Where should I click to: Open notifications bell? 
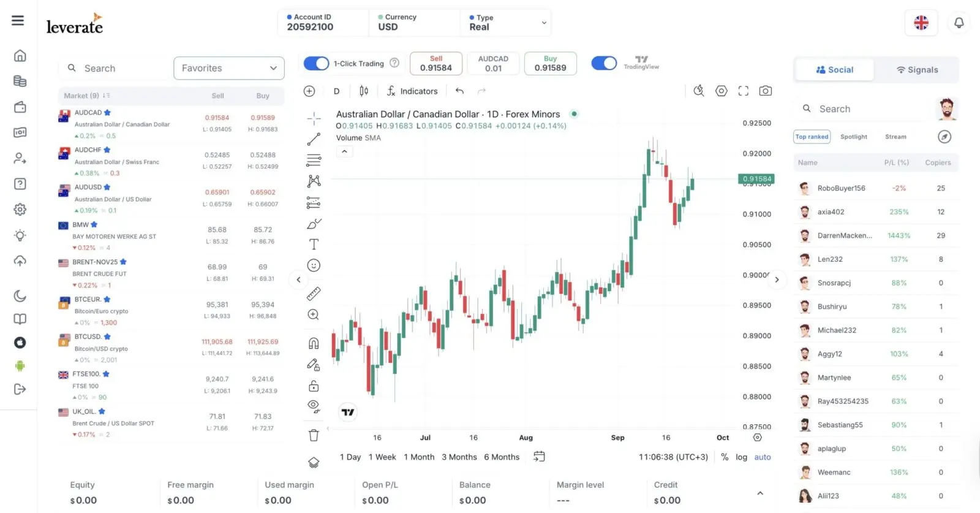point(959,23)
